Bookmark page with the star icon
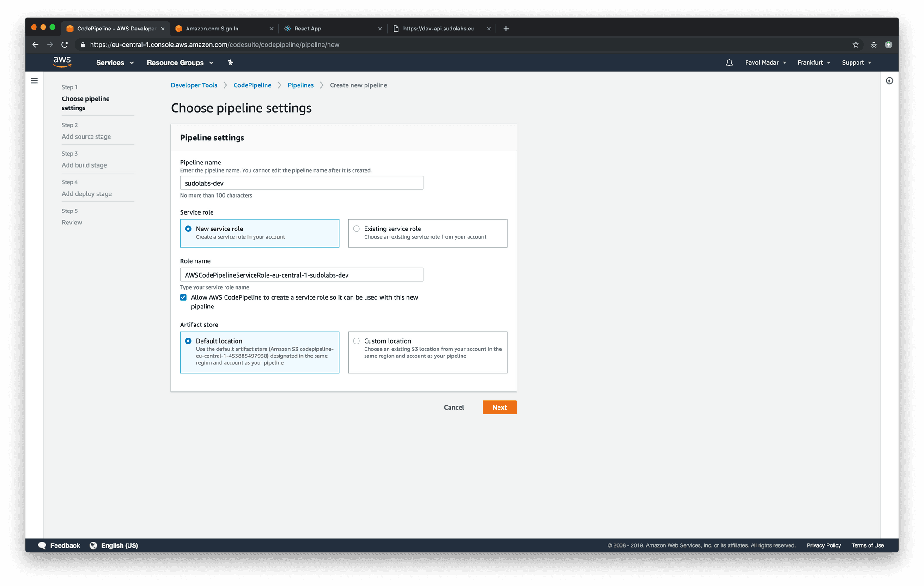 pos(856,45)
